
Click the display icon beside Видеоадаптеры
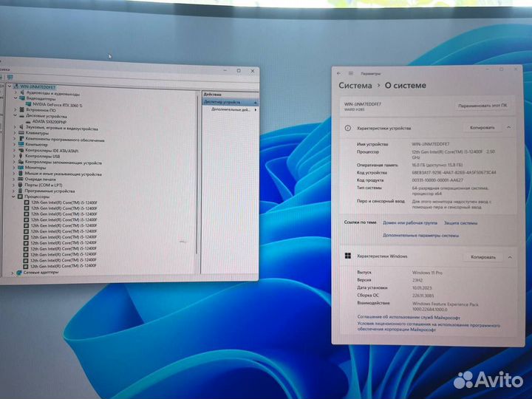point(22,98)
